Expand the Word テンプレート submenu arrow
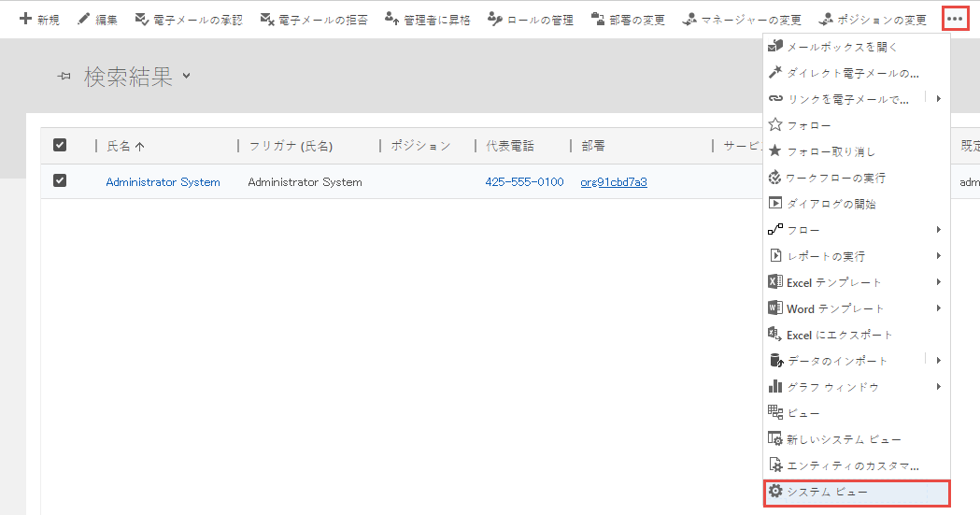The height and width of the screenshot is (515, 980). point(938,308)
